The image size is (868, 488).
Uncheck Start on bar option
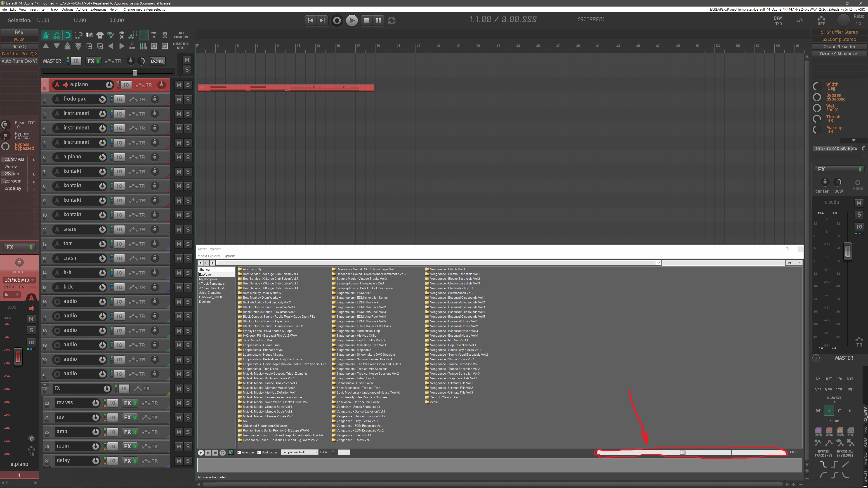[259, 452]
